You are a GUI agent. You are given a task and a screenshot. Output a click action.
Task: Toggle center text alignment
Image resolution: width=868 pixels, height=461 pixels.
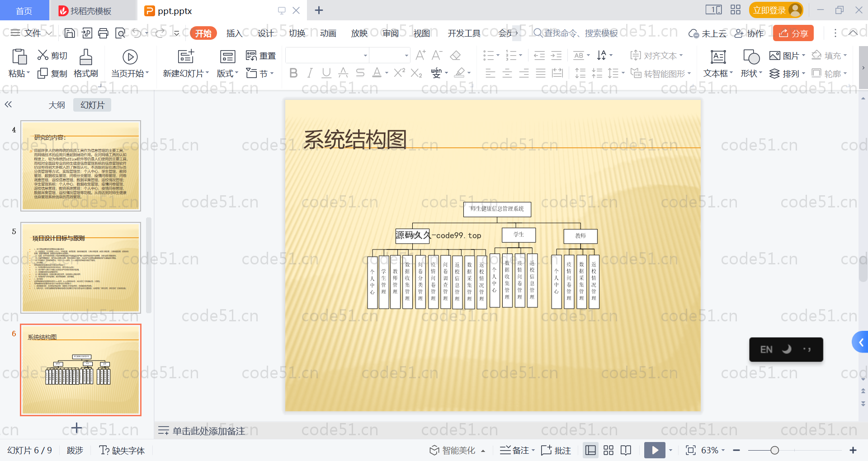(507, 73)
